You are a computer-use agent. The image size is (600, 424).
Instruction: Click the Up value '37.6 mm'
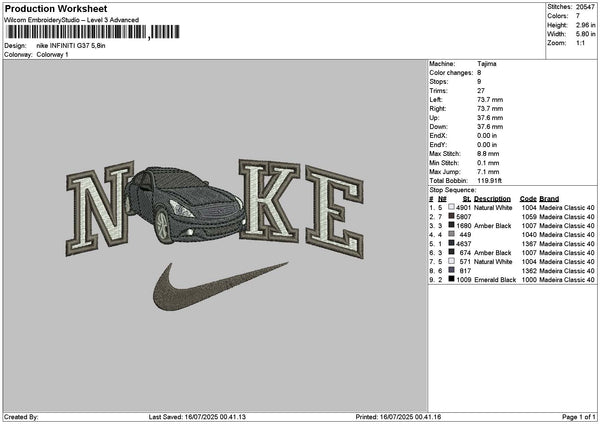[x=490, y=118]
